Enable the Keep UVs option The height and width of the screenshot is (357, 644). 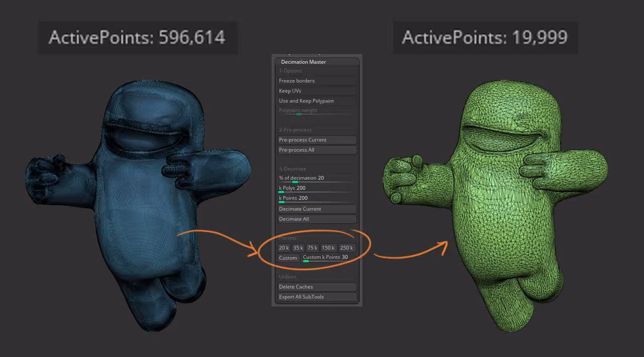[317, 91]
